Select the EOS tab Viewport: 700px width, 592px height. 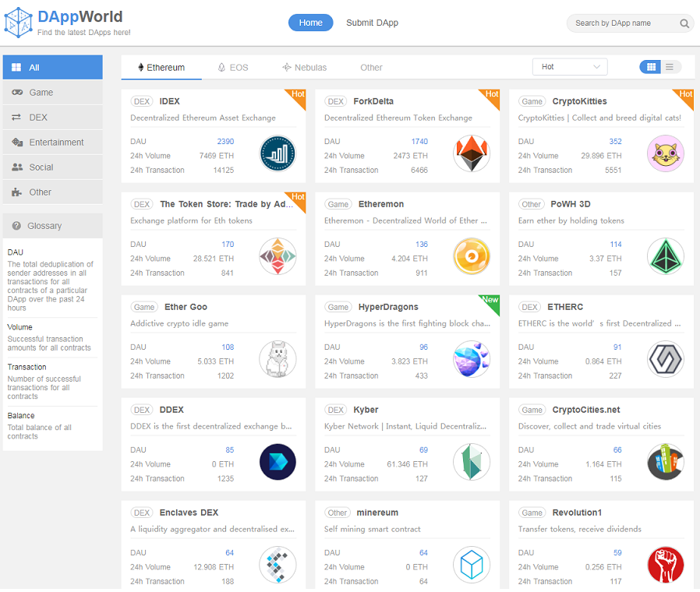coord(233,68)
